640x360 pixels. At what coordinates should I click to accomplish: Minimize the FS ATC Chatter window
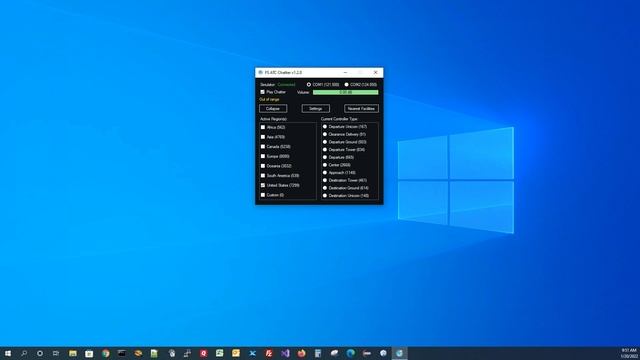click(x=345, y=72)
